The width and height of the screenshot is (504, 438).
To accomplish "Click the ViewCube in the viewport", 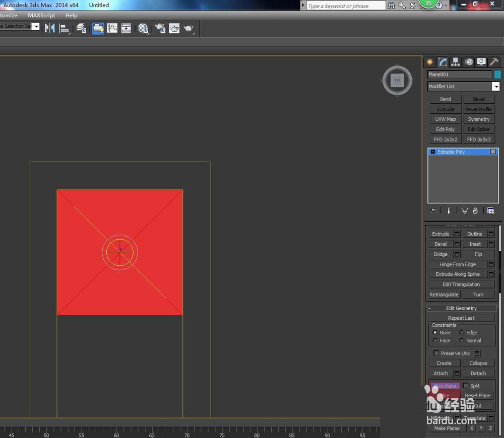I will (x=397, y=80).
